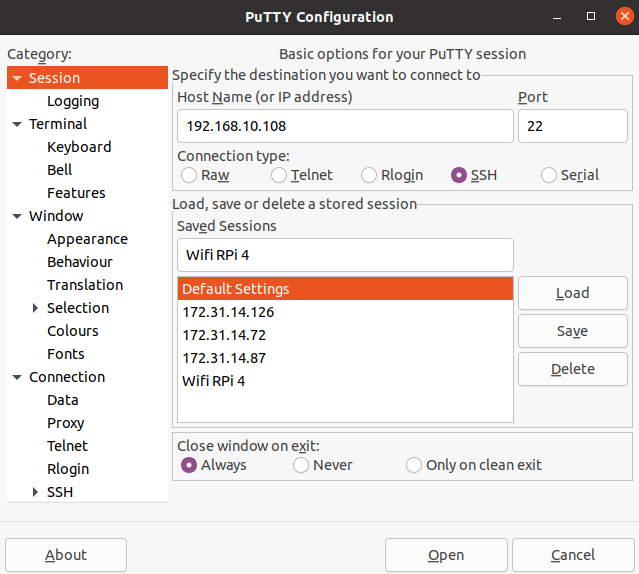This screenshot has width=639, height=574.
Task: Select the Telnet connection type radio button
Action: tap(279, 175)
